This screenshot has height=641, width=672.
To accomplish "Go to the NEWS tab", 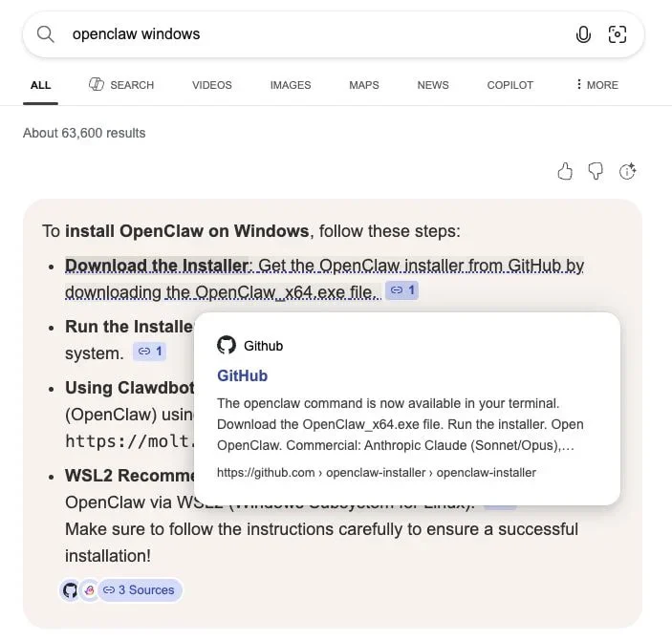I will click(x=433, y=85).
